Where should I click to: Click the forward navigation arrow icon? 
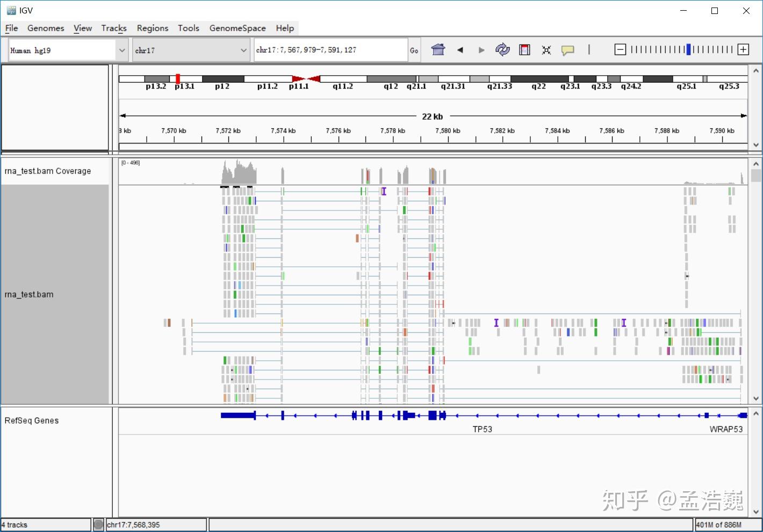coord(481,49)
